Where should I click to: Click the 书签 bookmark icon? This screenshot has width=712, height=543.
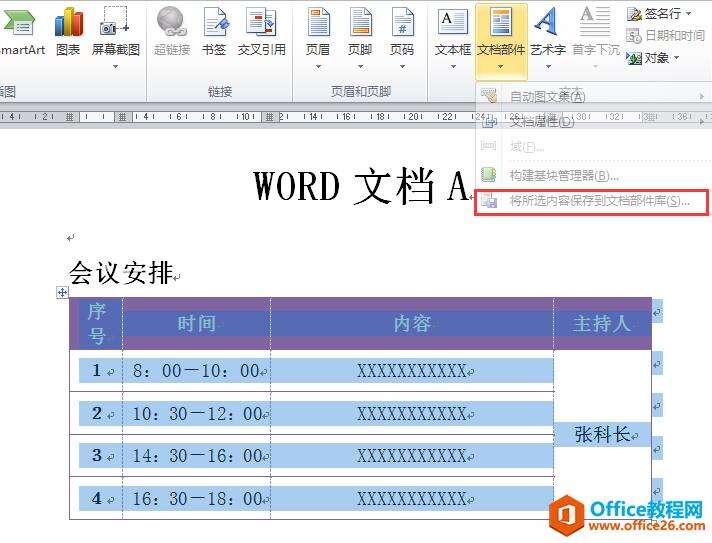(214, 22)
